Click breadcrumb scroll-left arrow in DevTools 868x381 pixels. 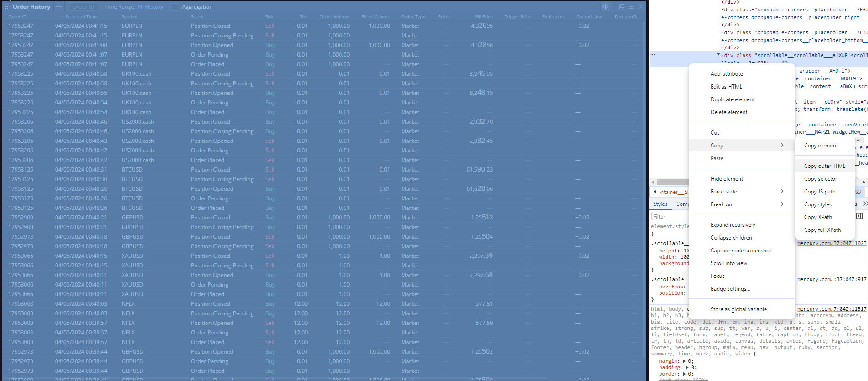pyautogui.click(x=655, y=192)
